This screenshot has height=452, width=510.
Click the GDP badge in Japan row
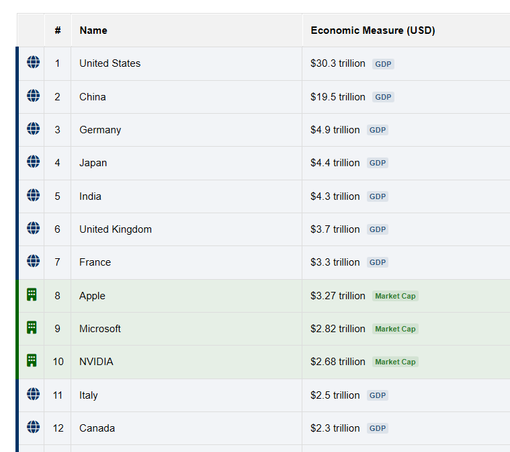(x=377, y=163)
